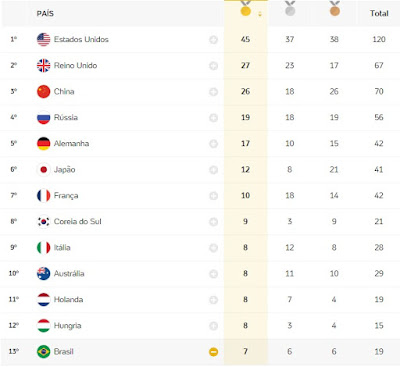Click the United States flag icon
This screenshot has height=367, width=400.
click(x=43, y=39)
